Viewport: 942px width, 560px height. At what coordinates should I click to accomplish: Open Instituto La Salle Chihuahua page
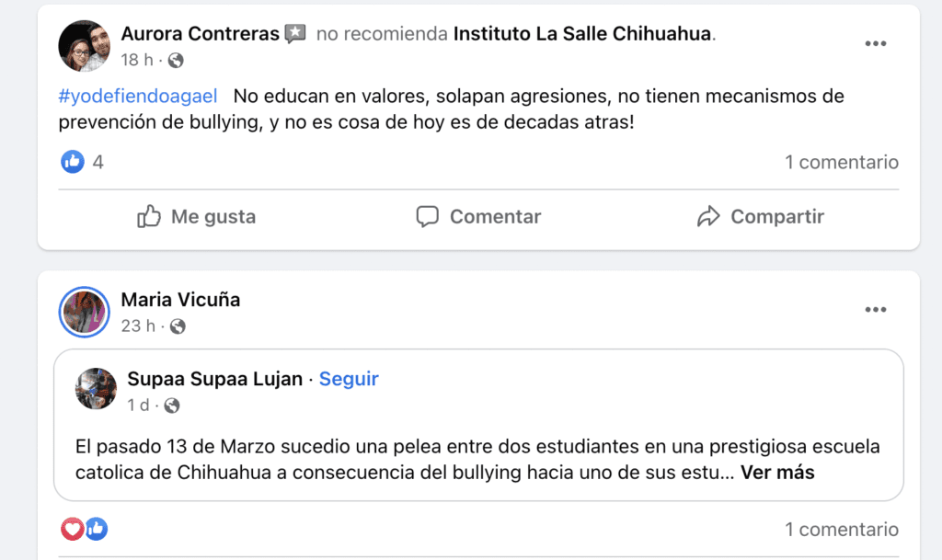tap(583, 34)
